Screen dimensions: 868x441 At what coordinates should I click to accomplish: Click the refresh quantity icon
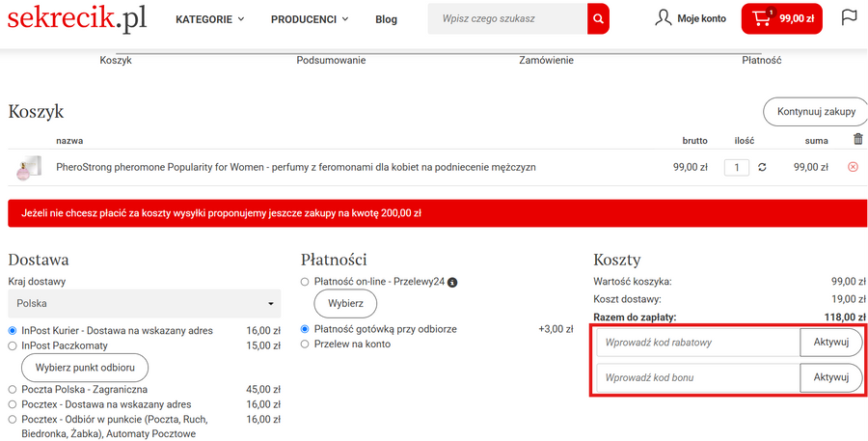(762, 167)
